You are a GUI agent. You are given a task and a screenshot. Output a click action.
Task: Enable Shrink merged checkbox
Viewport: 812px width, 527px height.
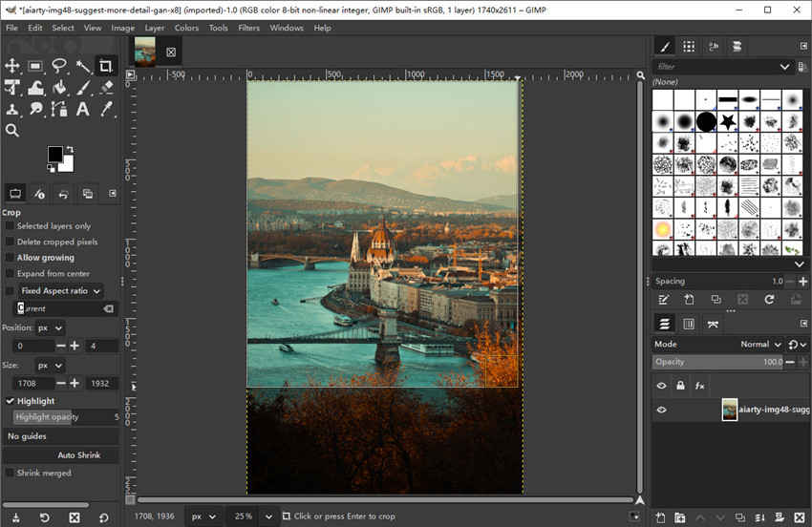coord(10,473)
